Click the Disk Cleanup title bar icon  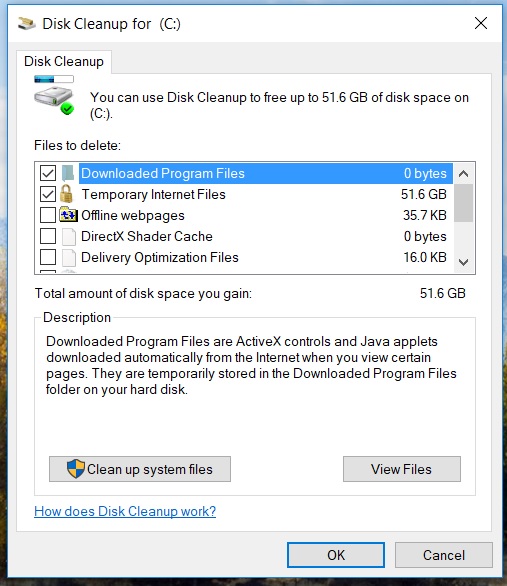coord(26,24)
